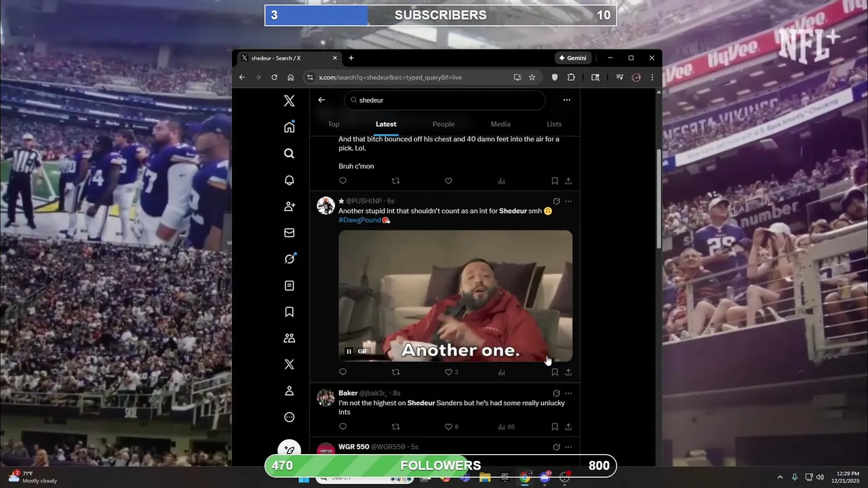Select the Latest tab

386,124
